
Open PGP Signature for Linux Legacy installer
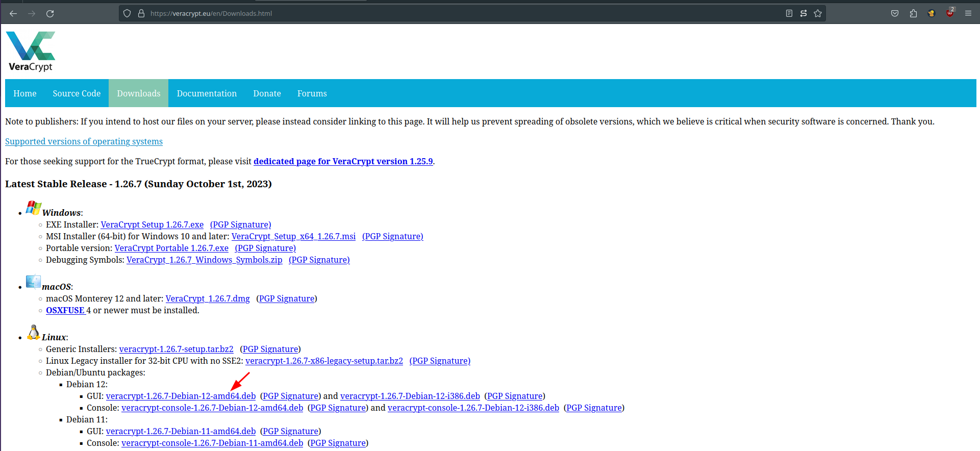(x=440, y=361)
